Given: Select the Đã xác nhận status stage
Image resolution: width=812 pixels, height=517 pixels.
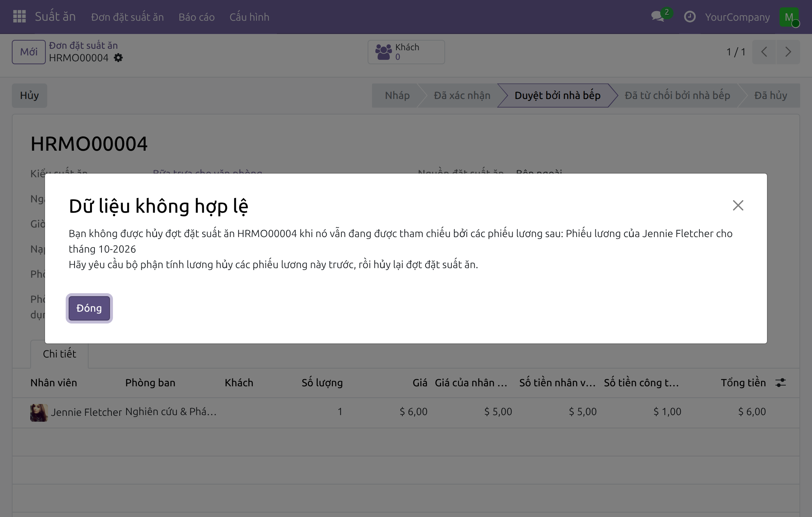Looking at the screenshot, I should [462, 96].
